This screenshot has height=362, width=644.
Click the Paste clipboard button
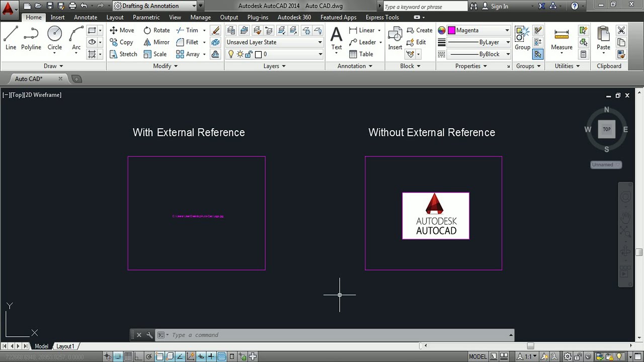point(603,39)
